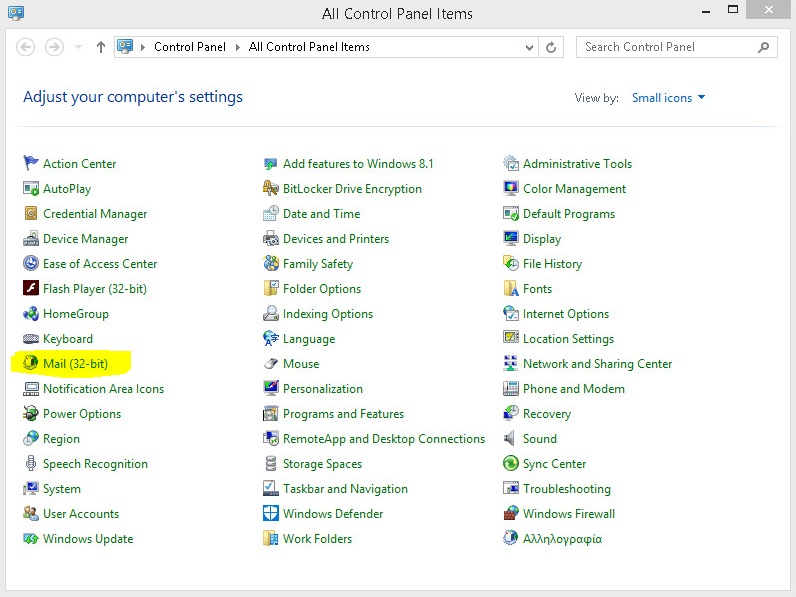The width and height of the screenshot is (796, 597).
Task: Click the Sound speaker icon
Action: [x=509, y=438]
